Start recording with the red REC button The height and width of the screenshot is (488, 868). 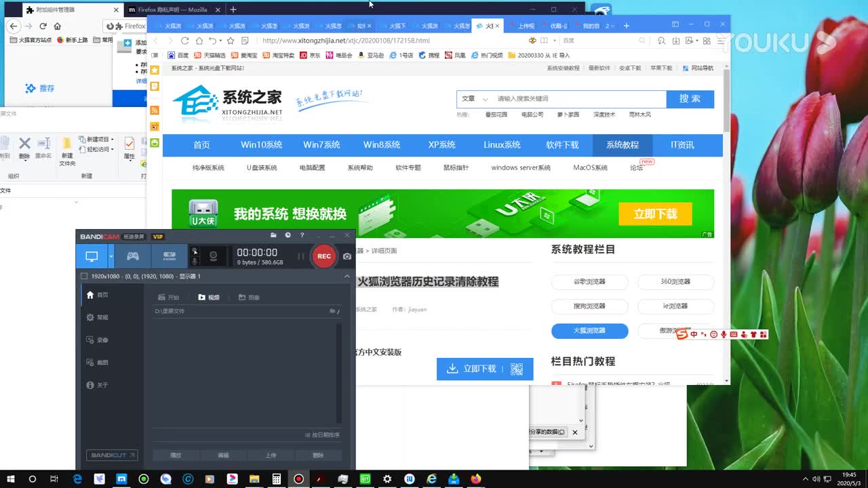[x=324, y=256]
